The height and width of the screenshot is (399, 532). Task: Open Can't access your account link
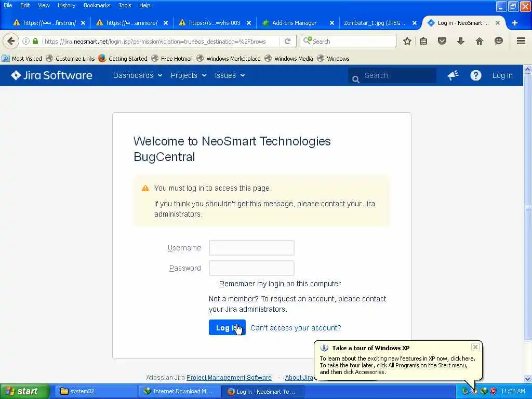pos(296,328)
